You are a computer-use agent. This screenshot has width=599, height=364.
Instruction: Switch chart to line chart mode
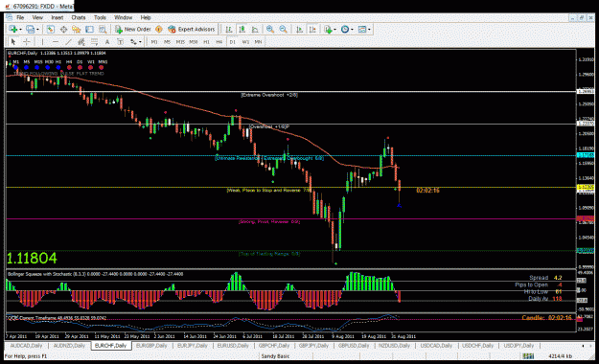click(255, 29)
